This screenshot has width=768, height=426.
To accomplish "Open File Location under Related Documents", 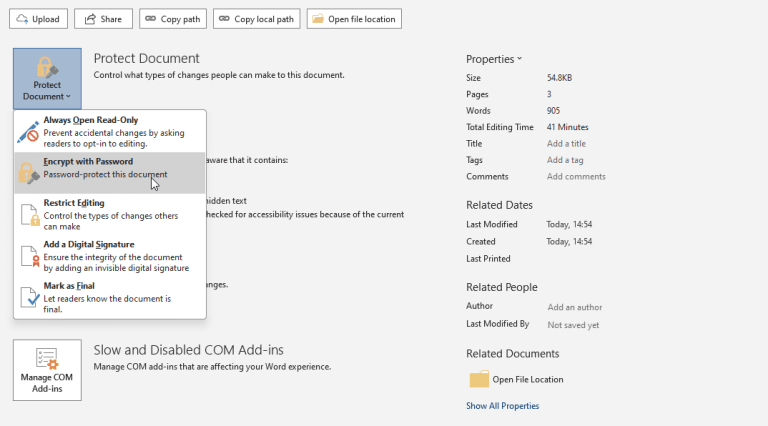I will [x=526, y=379].
